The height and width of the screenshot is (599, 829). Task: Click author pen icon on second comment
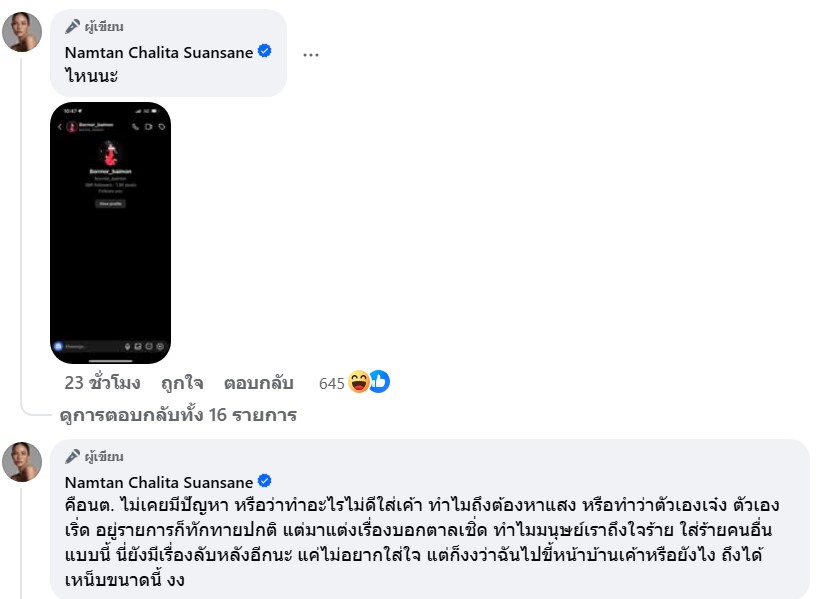(72, 456)
